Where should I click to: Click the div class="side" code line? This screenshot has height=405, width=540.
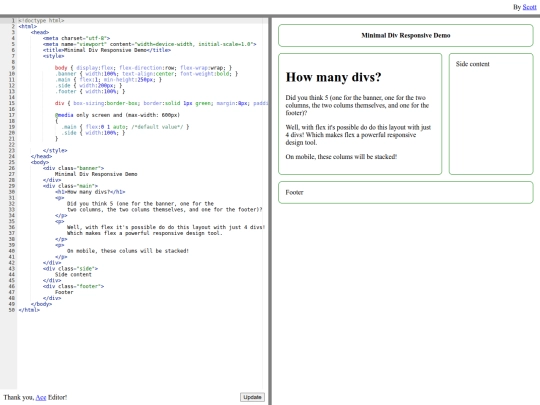70,269
